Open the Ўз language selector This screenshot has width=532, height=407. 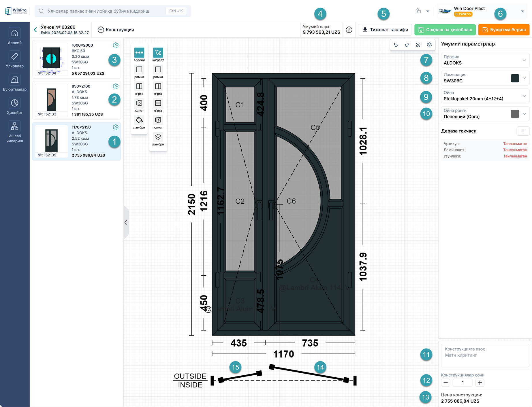[423, 11]
